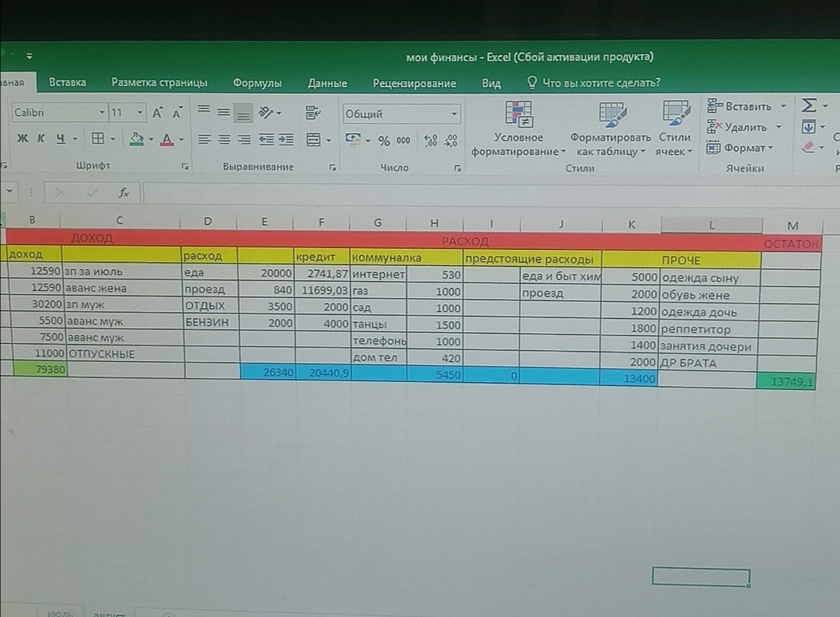Click accounting number format icon
840x617 pixels.
353,140
